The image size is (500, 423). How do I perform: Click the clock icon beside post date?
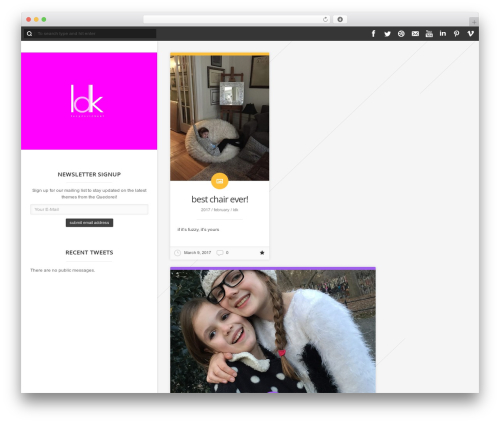tap(177, 253)
